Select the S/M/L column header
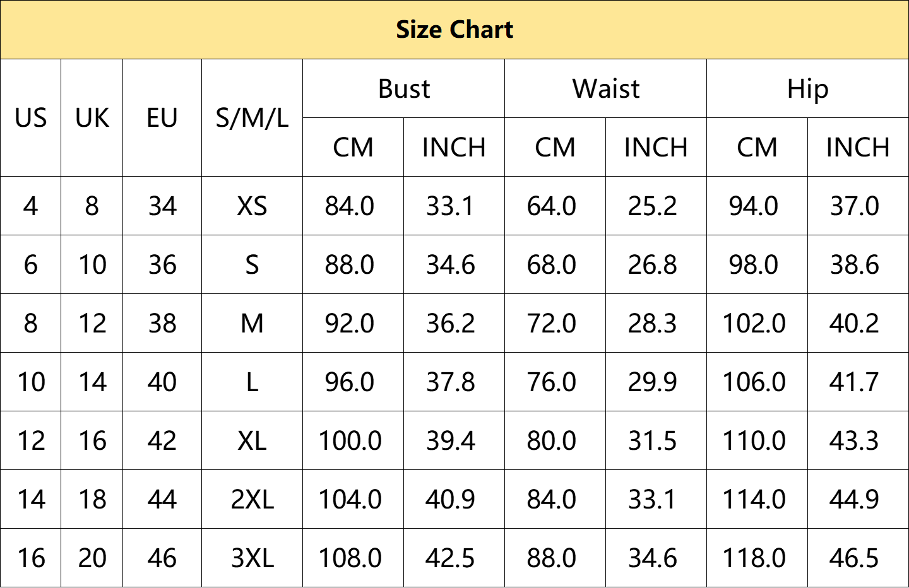The image size is (909, 588). [252, 118]
